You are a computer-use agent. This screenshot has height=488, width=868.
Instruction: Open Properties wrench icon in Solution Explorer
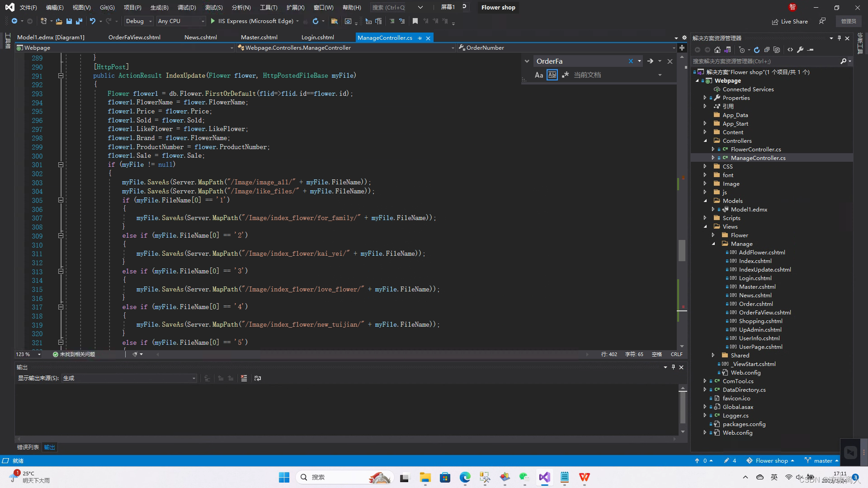[x=800, y=50]
